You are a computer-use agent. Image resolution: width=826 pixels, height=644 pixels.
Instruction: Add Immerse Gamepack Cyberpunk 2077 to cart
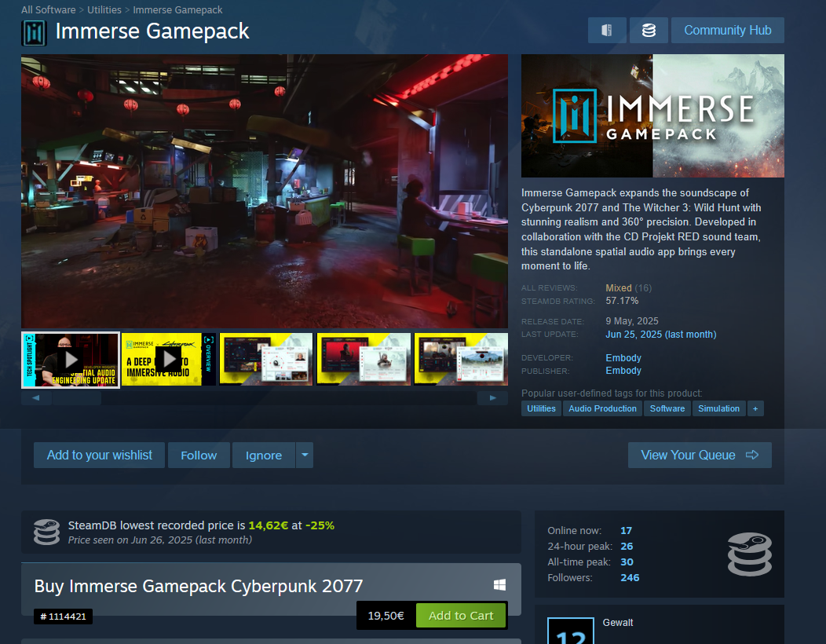click(x=461, y=616)
